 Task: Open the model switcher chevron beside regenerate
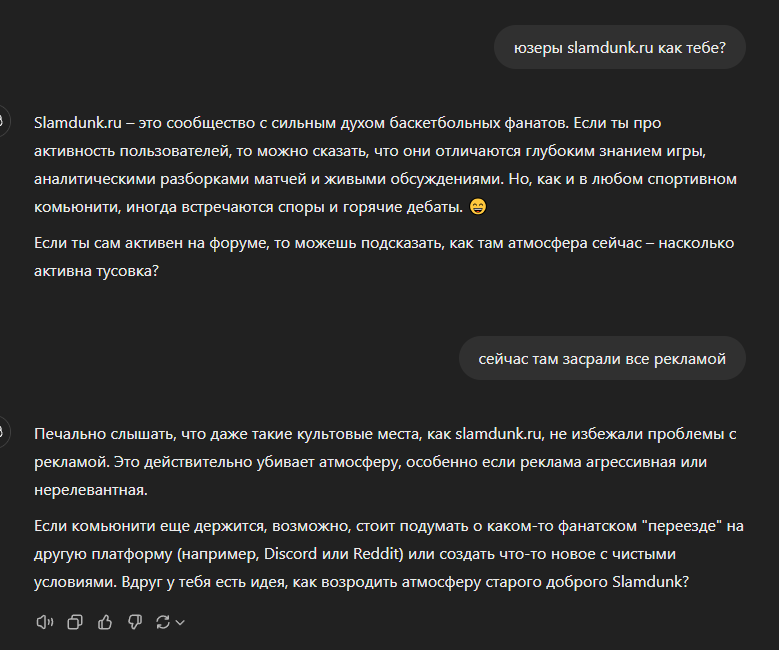point(180,622)
